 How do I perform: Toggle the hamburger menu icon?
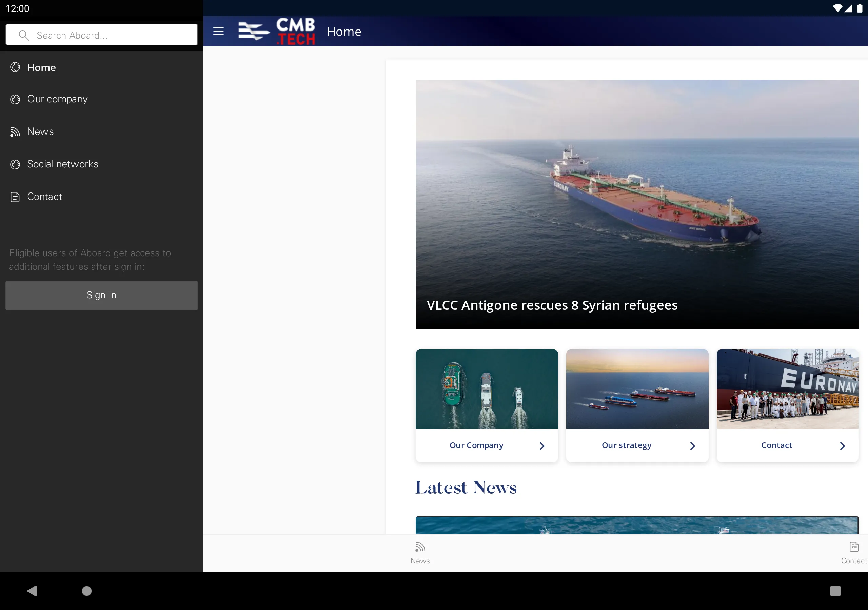click(x=218, y=31)
